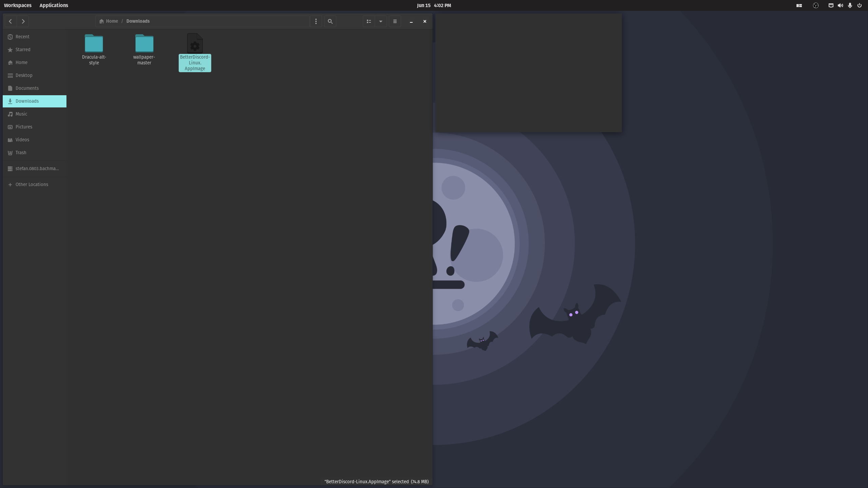
Task: Open Other Locations
Action: click(32, 184)
